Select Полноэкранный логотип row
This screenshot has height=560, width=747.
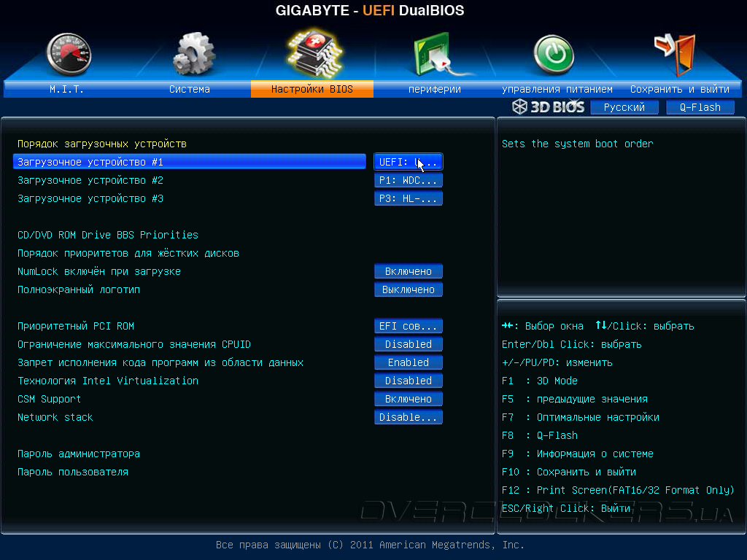(79, 289)
